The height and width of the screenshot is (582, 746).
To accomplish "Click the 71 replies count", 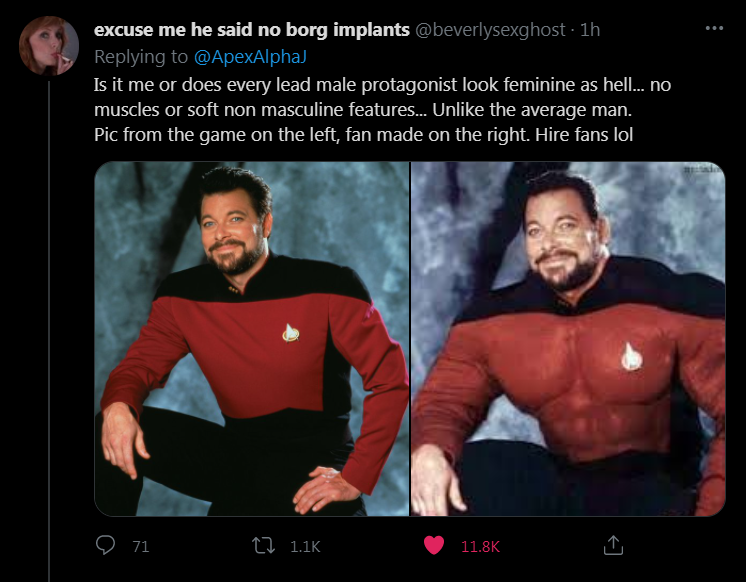I will click(x=140, y=547).
